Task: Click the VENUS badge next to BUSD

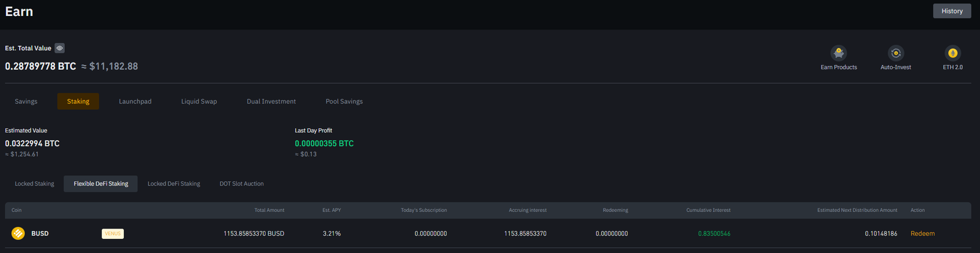Action: [x=113, y=233]
